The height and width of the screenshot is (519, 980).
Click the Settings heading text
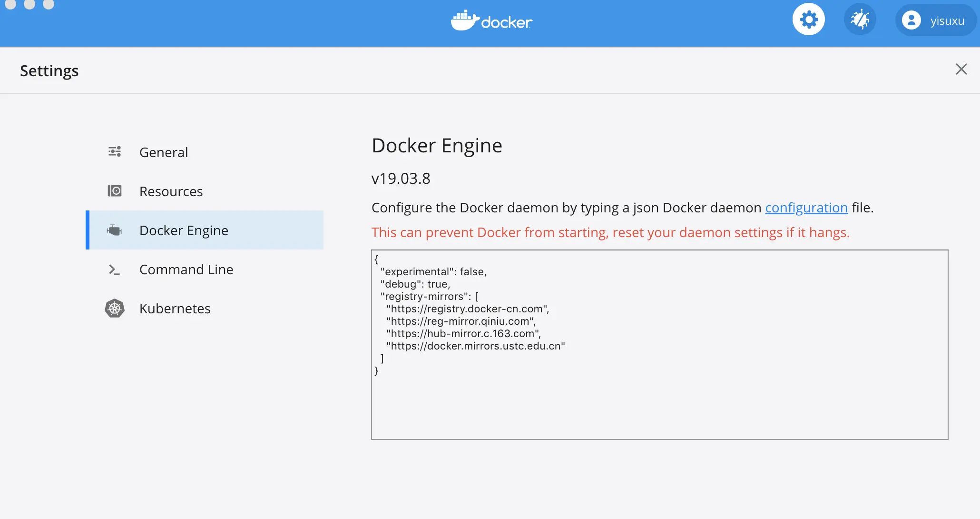tap(49, 70)
